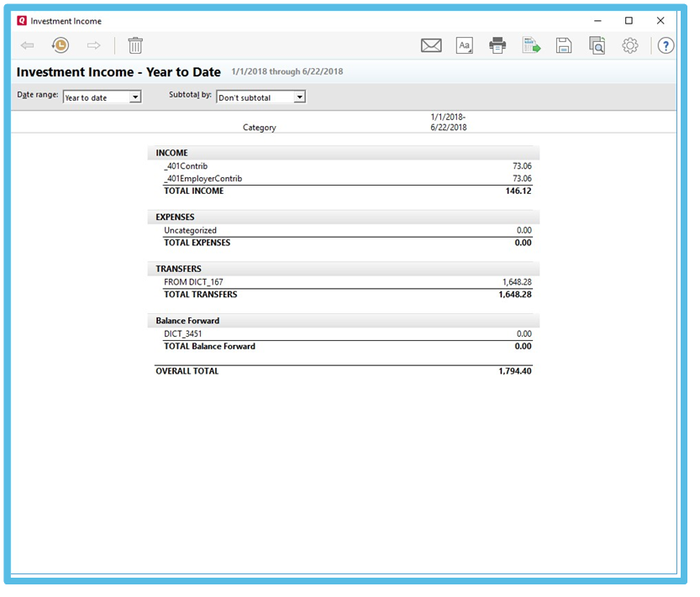Click the back arrow in toolbar
This screenshot has height=597, width=700.
(x=27, y=45)
